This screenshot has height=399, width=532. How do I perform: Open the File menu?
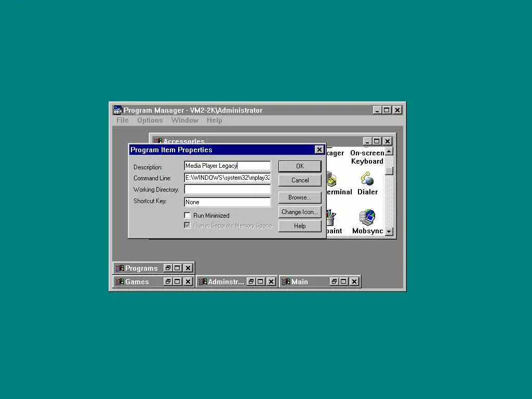[x=123, y=121]
